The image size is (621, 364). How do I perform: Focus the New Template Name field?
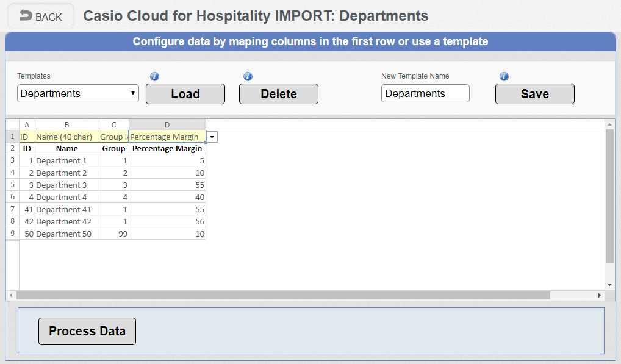[425, 93]
